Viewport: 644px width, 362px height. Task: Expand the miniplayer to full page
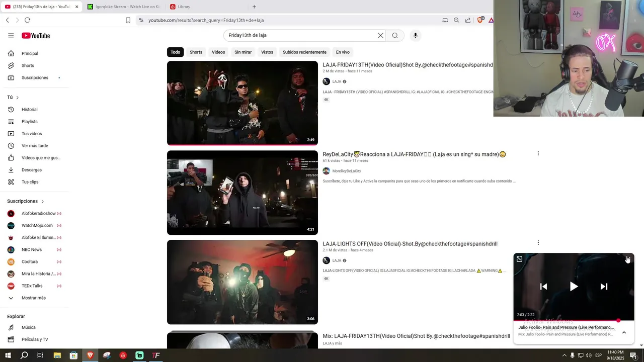(520, 259)
